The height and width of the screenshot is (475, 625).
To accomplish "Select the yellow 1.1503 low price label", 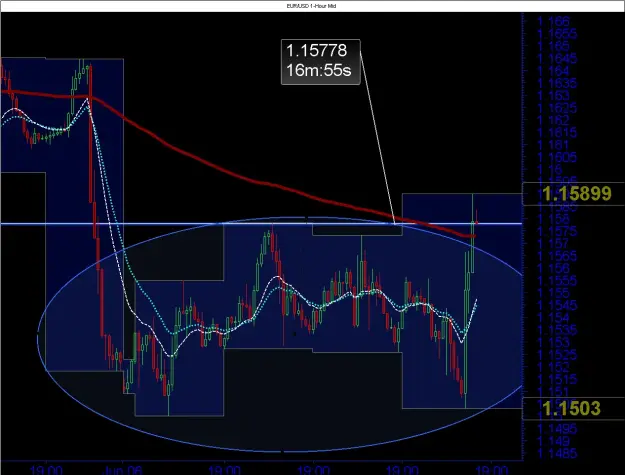I will (x=571, y=408).
